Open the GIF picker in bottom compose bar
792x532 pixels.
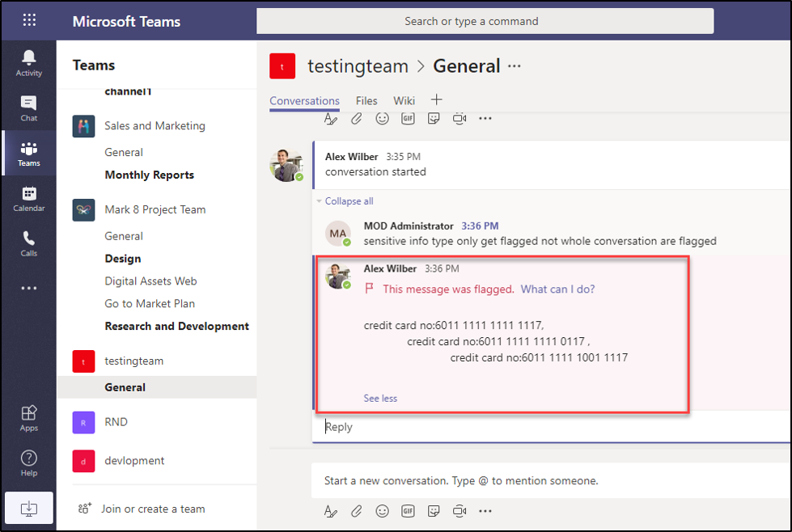pyautogui.click(x=408, y=511)
